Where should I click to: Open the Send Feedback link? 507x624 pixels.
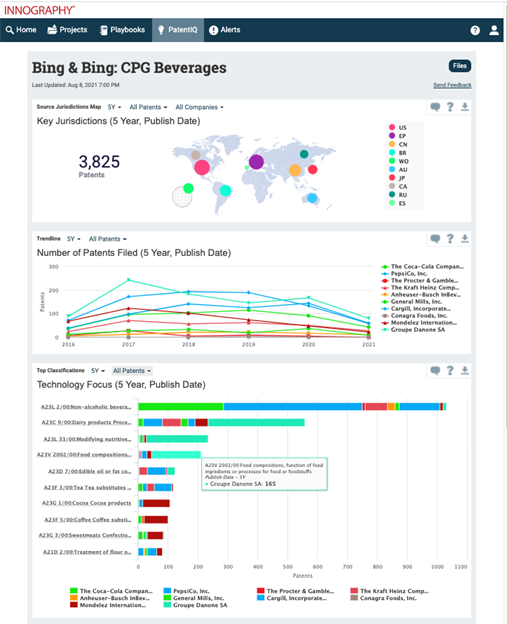coord(452,85)
